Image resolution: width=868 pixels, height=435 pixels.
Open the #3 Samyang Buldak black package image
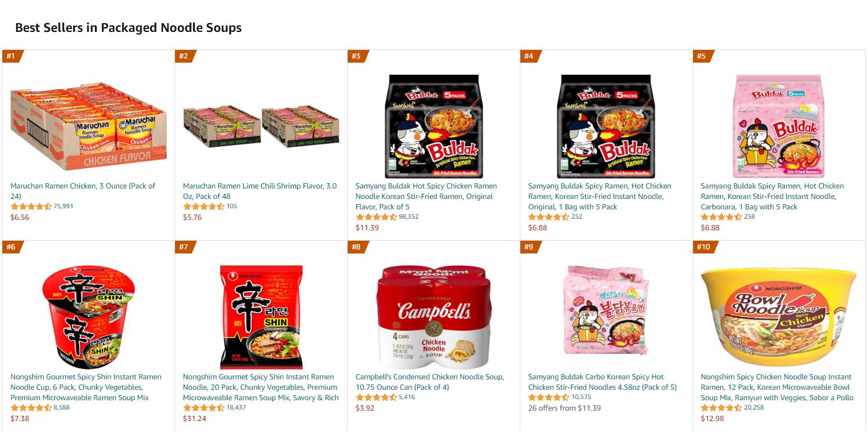(x=433, y=126)
